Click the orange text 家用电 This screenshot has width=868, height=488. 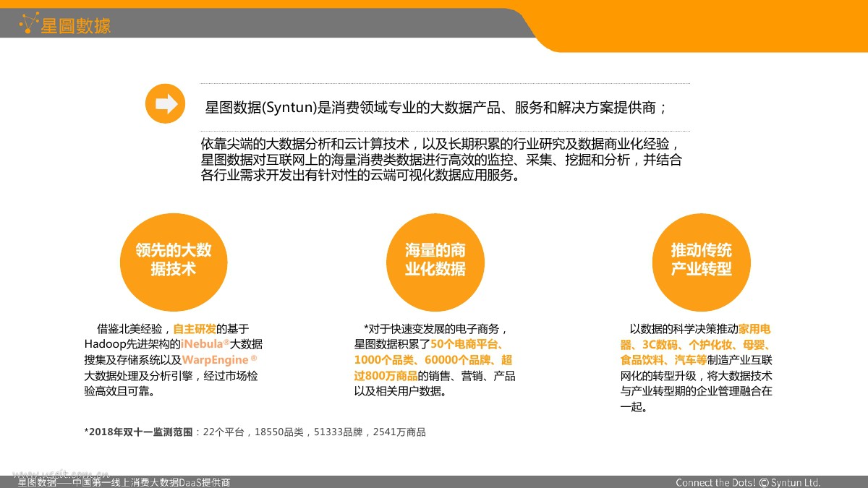754,328
